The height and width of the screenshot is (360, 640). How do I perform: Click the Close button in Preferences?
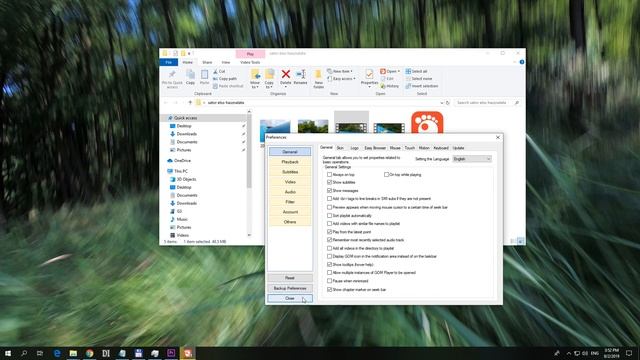290,298
